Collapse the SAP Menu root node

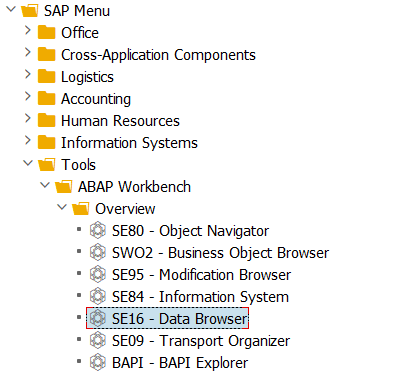point(11,9)
